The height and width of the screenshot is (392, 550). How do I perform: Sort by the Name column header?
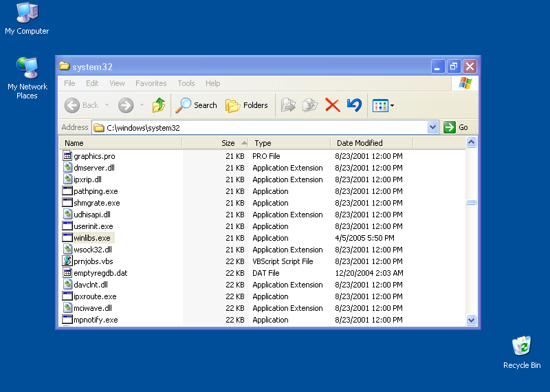pos(120,143)
